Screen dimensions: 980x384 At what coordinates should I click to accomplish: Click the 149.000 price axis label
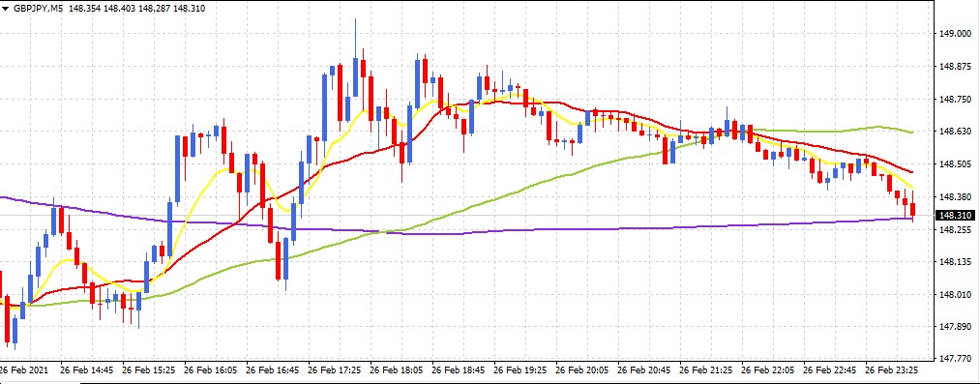(955, 34)
